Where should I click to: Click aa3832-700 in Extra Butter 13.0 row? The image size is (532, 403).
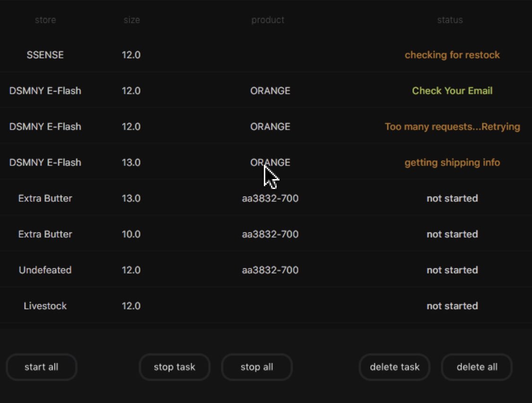point(270,198)
